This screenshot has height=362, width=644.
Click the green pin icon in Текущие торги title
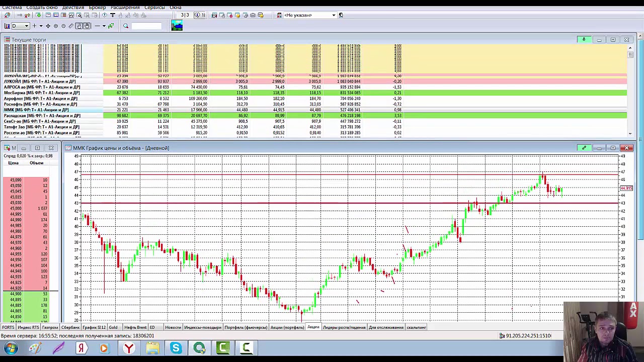click(x=584, y=39)
